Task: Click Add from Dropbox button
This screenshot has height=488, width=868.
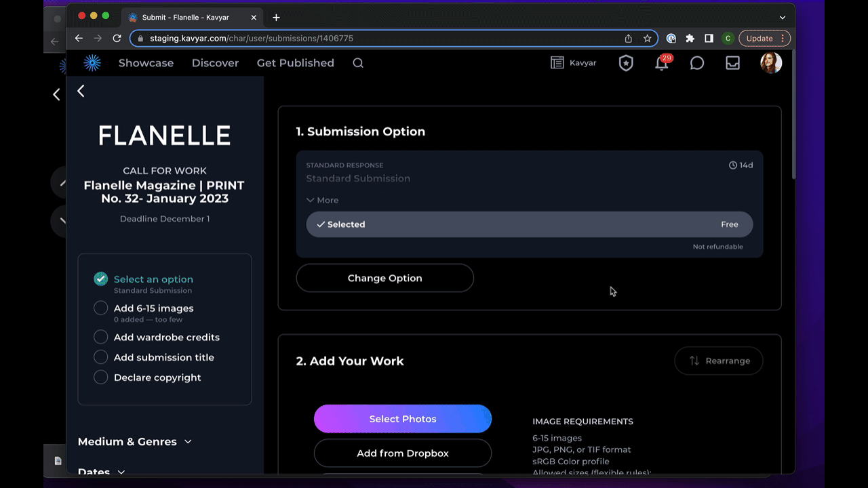Action: pos(403,453)
